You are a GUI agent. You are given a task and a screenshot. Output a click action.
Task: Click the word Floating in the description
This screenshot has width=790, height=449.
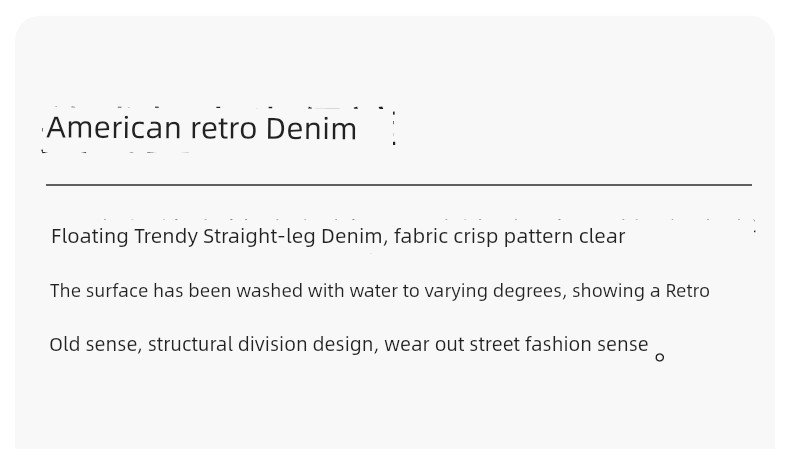[90, 236]
